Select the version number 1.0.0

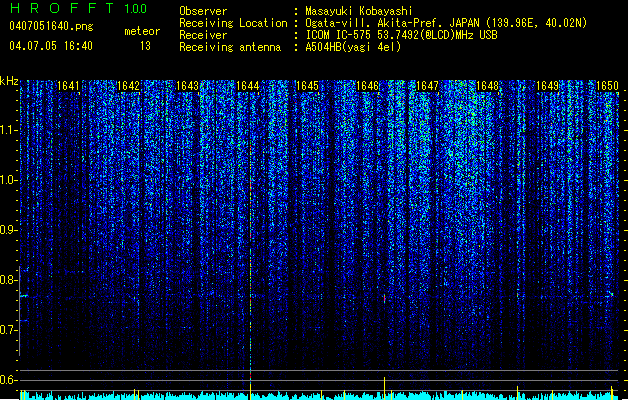135,9
